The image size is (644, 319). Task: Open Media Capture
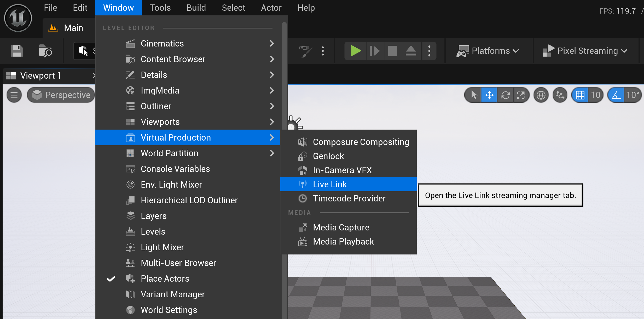pos(349,227)
